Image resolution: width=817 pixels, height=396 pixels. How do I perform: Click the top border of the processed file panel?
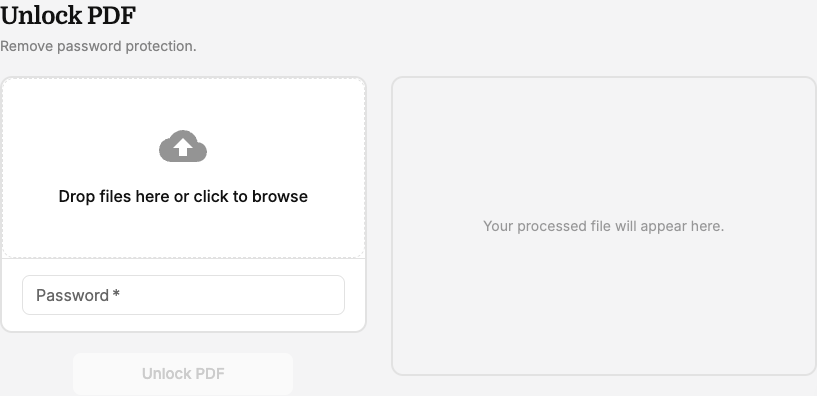603,78
